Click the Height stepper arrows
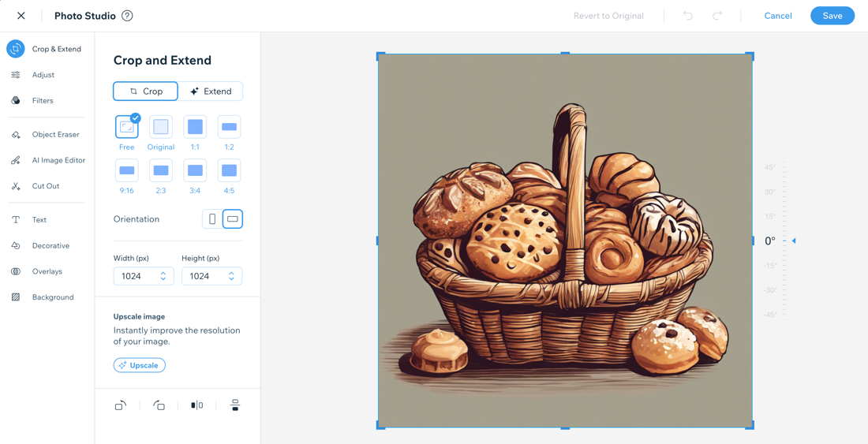This screenshot has width=868, height=444. 231,276
